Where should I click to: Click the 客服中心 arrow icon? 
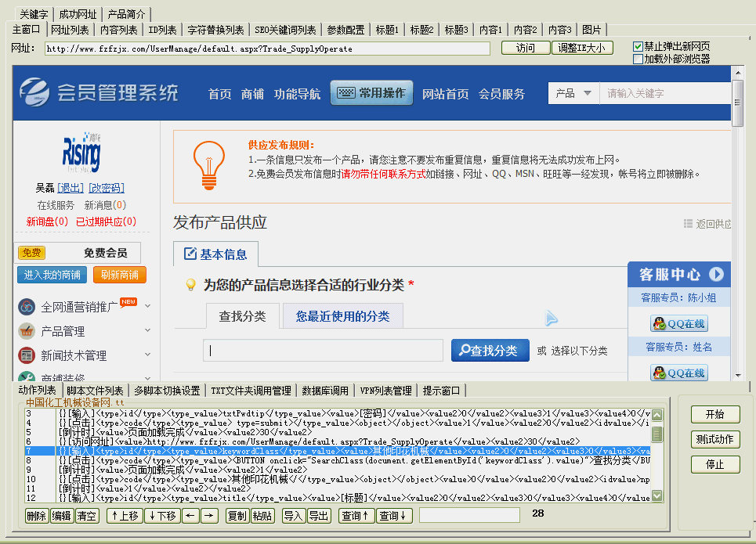[717, 274]
